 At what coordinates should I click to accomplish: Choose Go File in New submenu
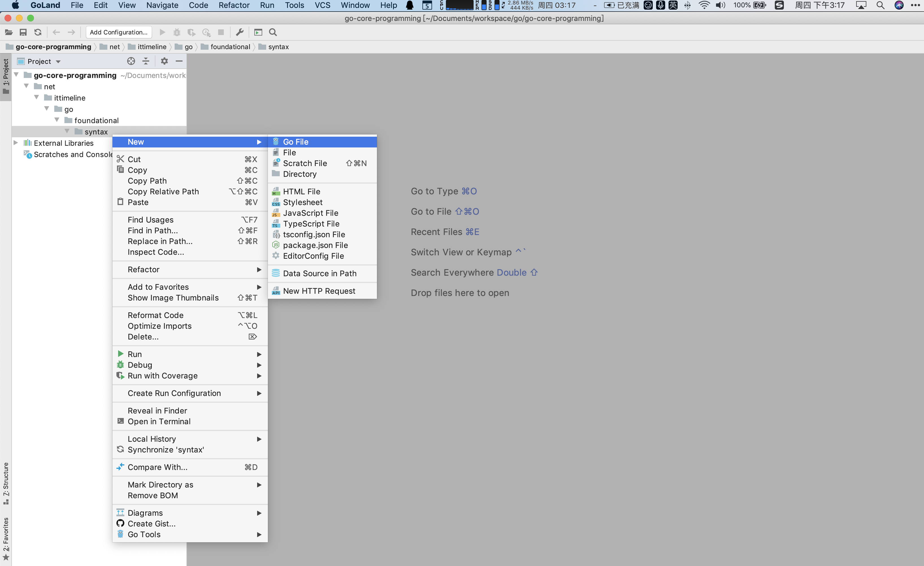coord(322,142)
